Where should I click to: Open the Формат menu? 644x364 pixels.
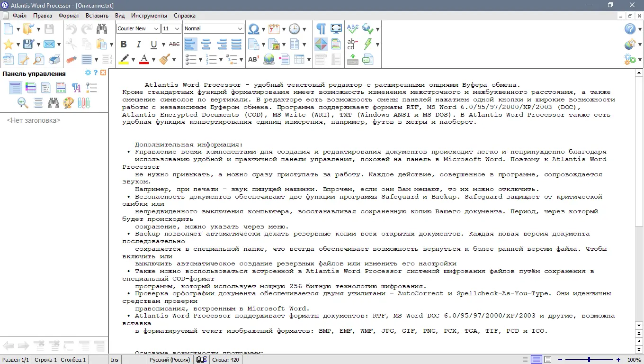(x=69, y=15)
